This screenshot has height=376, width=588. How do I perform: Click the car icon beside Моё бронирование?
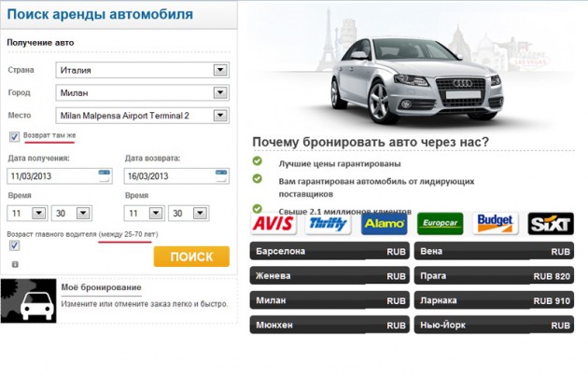[x=28, y=300]
